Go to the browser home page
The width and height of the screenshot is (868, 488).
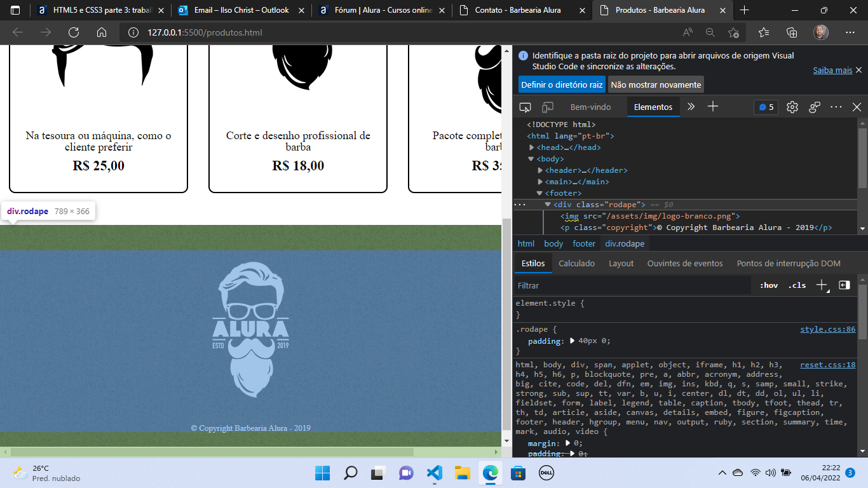click(x=102, y=32)
